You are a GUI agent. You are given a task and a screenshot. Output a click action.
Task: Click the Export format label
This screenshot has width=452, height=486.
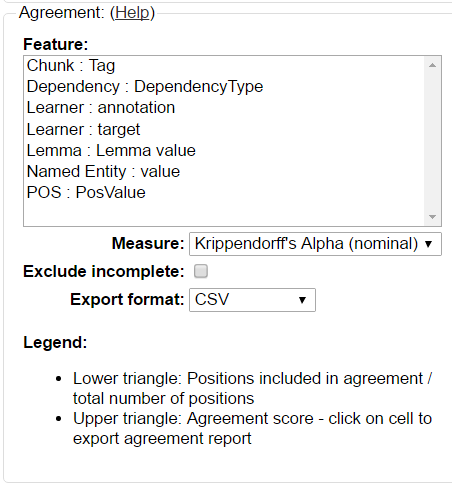(127, 299)
